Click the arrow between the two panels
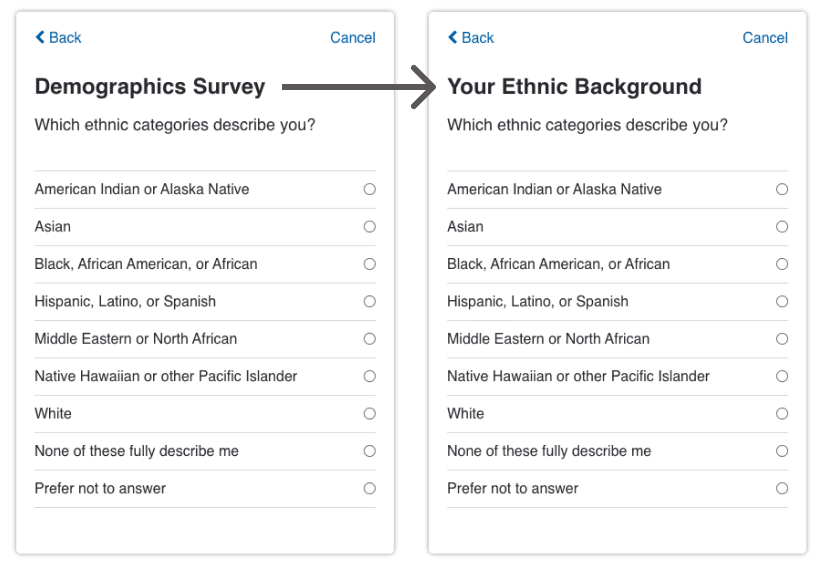Screen dimensions: 825x573 click(358, 88)
